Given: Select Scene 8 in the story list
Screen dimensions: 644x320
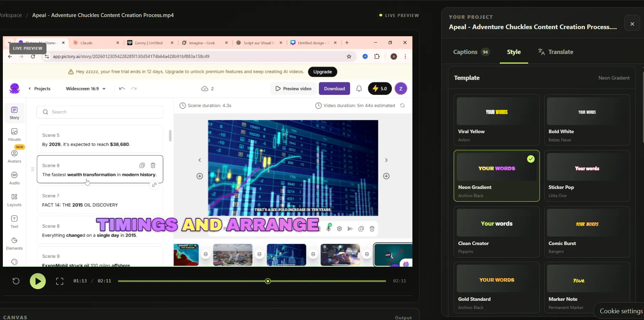Looking at the screenshot, I should (100, 230).
